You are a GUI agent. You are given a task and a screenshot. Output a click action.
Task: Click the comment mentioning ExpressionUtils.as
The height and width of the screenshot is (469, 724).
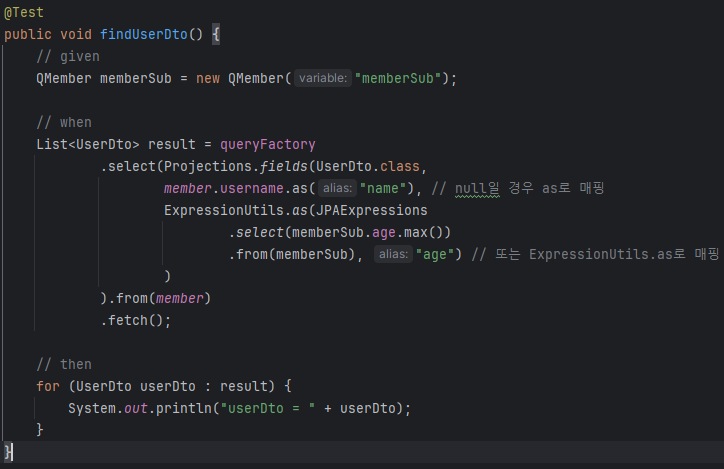(x=595, y=255)
